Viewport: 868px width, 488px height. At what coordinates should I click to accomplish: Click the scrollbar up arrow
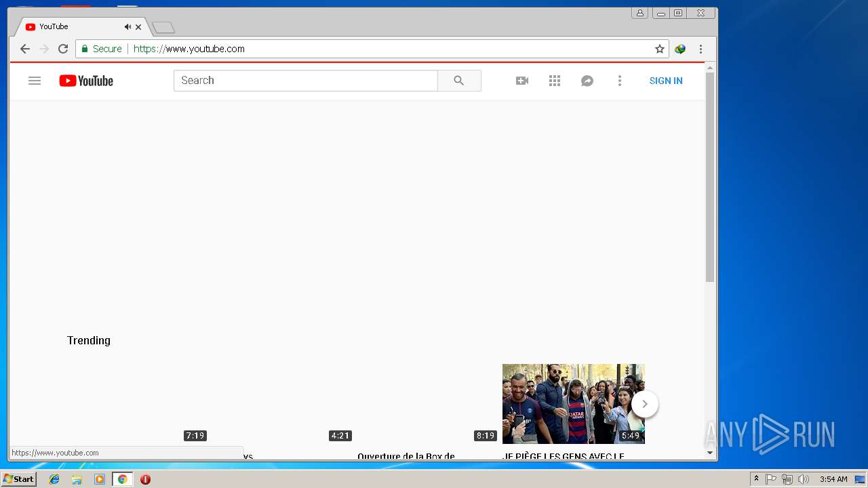point(710,68)
